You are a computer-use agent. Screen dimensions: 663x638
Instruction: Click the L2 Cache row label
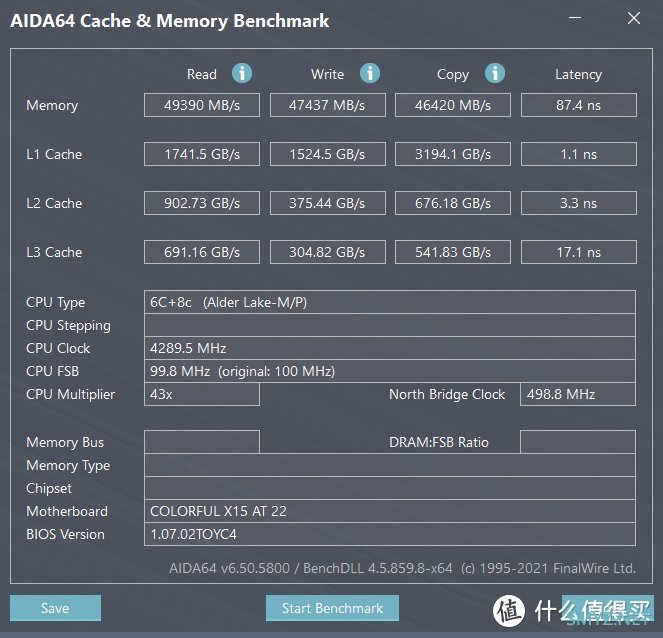[54, 203]
